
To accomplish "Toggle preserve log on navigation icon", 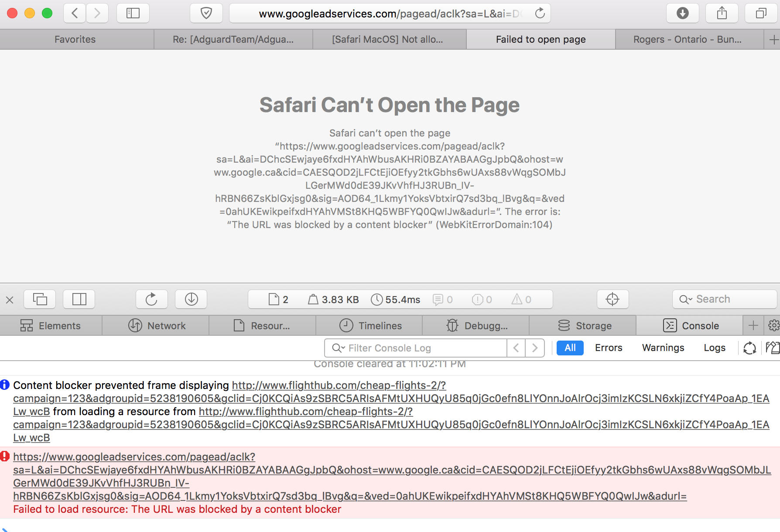I will pyautogui.click(x=749, y=348).
